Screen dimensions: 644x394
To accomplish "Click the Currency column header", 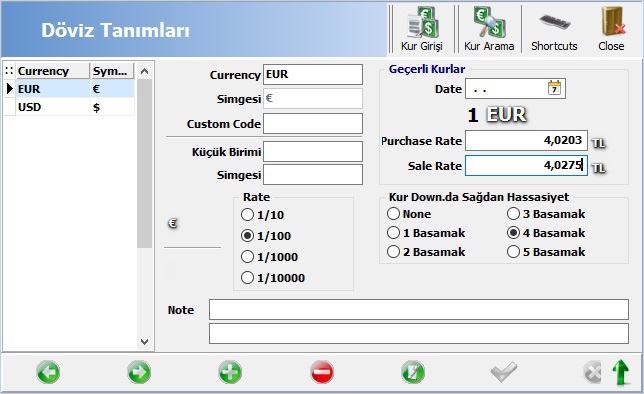I will [53, 71].
